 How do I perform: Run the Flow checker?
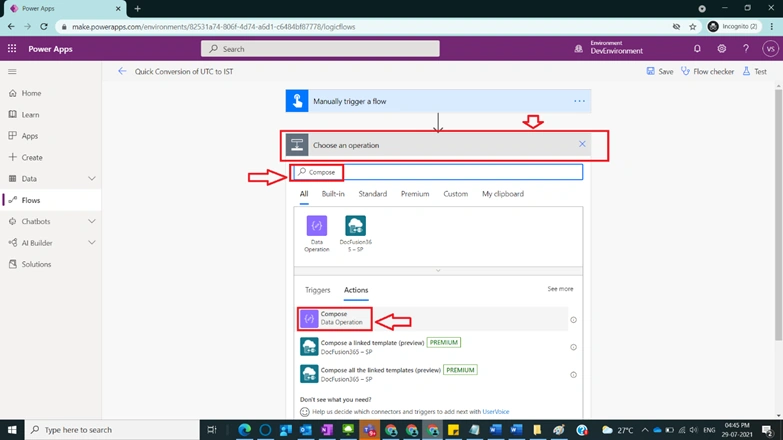(x=708, y=71)
